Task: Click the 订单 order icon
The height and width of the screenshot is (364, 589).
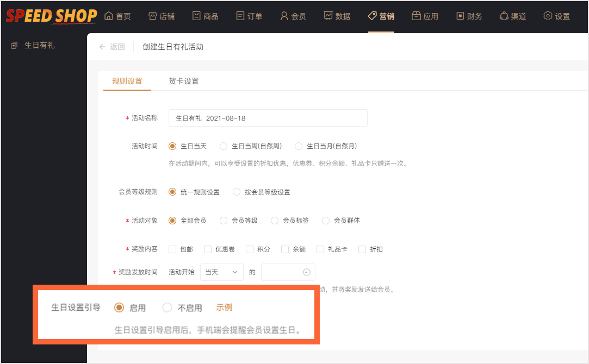Action: tap(240, 16)
